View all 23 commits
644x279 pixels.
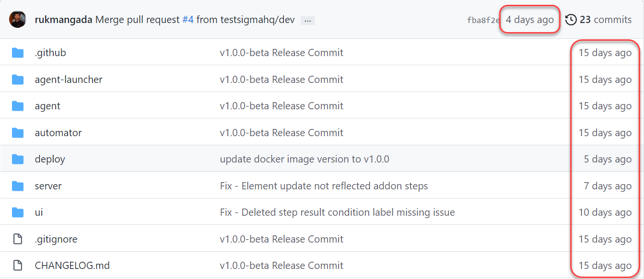(605, 20)
